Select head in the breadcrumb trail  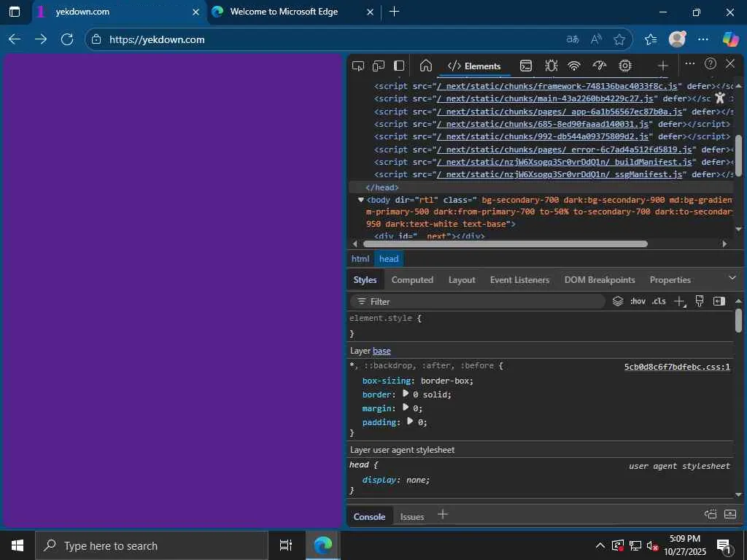click(x=389, y=259)
